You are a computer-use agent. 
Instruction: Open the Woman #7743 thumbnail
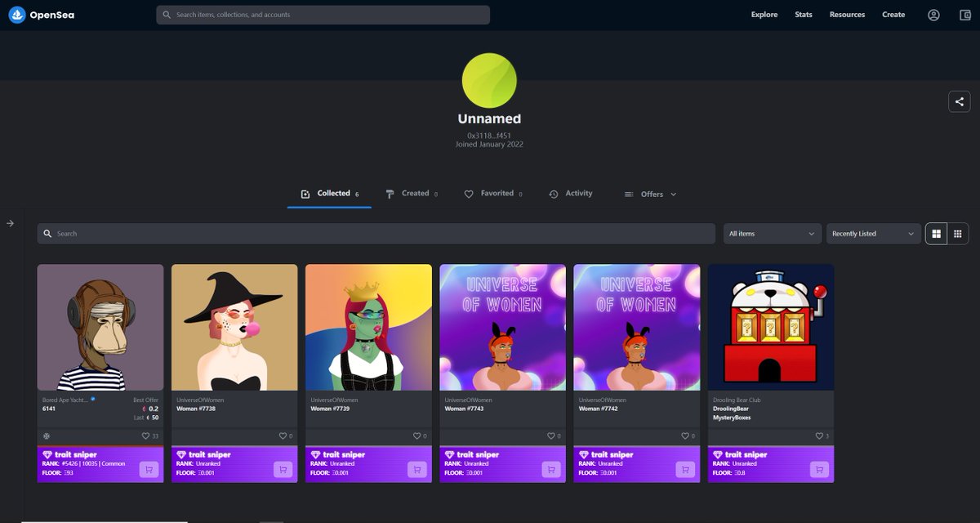tap(502, 327)
